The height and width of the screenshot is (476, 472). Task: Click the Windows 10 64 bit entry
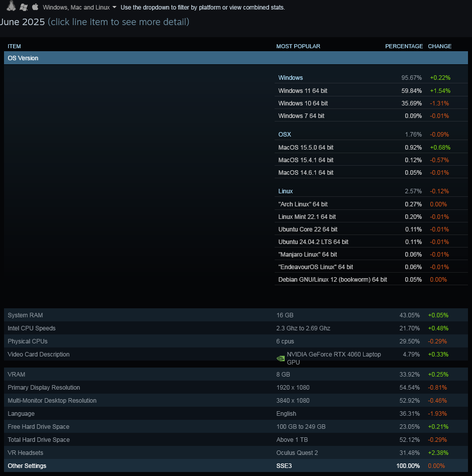(303, 103)
